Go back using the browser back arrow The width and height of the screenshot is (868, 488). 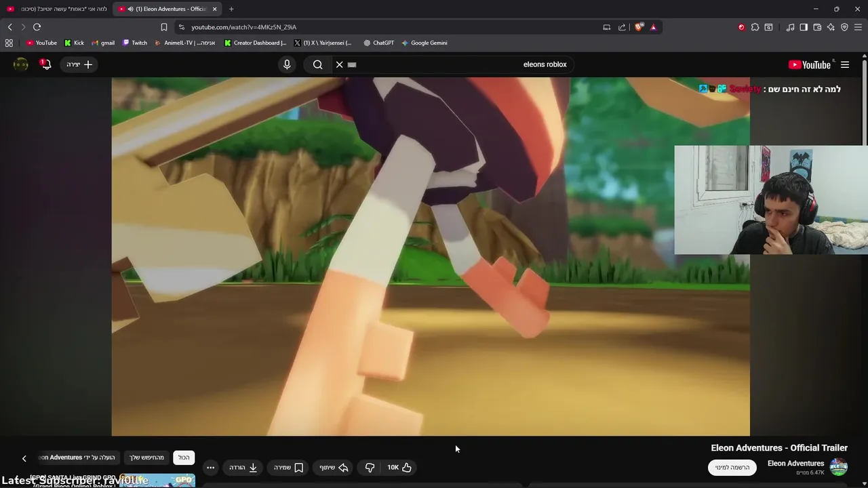[9, 27]
